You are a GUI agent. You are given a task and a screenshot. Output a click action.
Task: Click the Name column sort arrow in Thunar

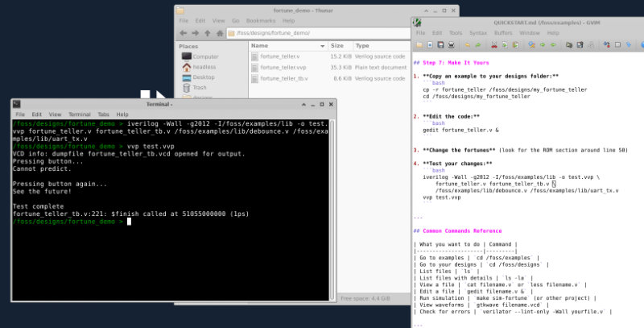(323, 46)
